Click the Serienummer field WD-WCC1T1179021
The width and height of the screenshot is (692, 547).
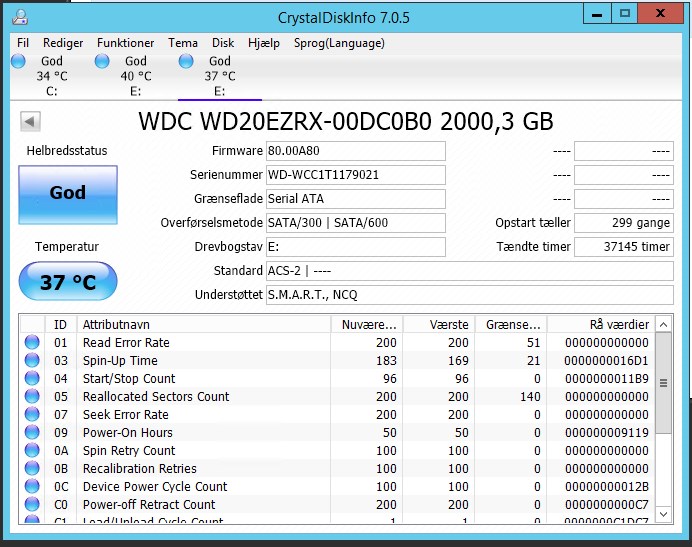(356, 175)
